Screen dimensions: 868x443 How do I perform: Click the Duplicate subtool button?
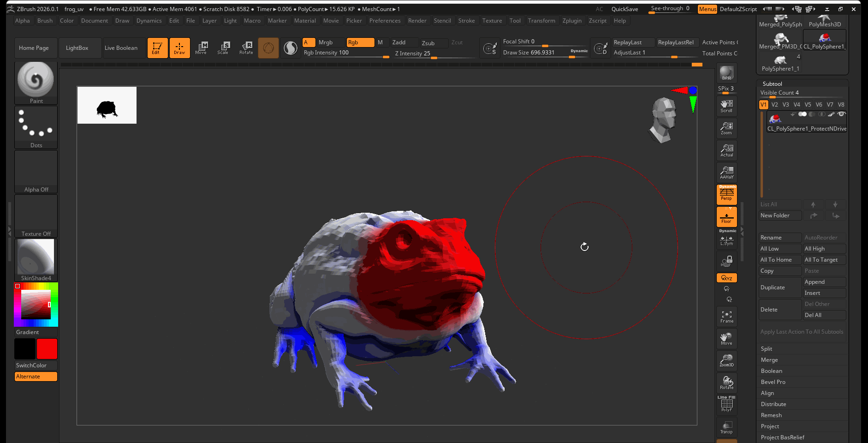coord(779,287)
